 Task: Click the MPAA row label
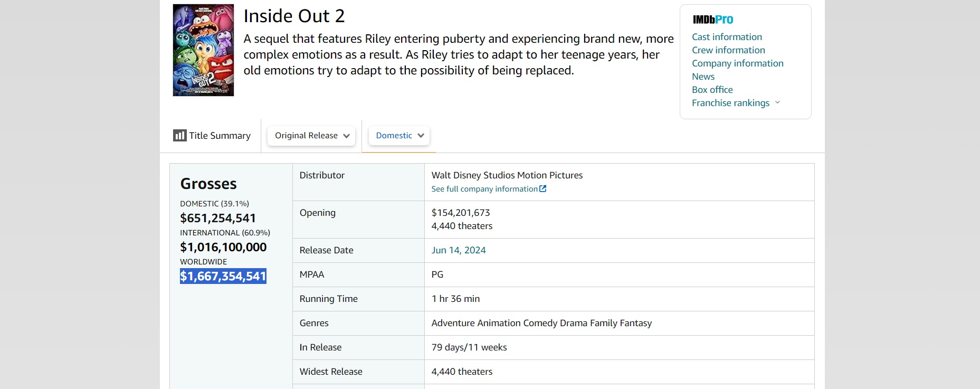click(312, 274)
